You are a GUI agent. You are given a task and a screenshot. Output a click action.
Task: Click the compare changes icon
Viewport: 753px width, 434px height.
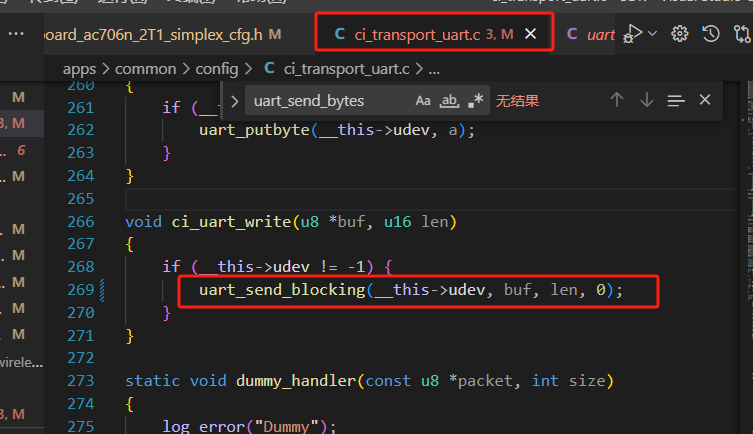point(742,34)
